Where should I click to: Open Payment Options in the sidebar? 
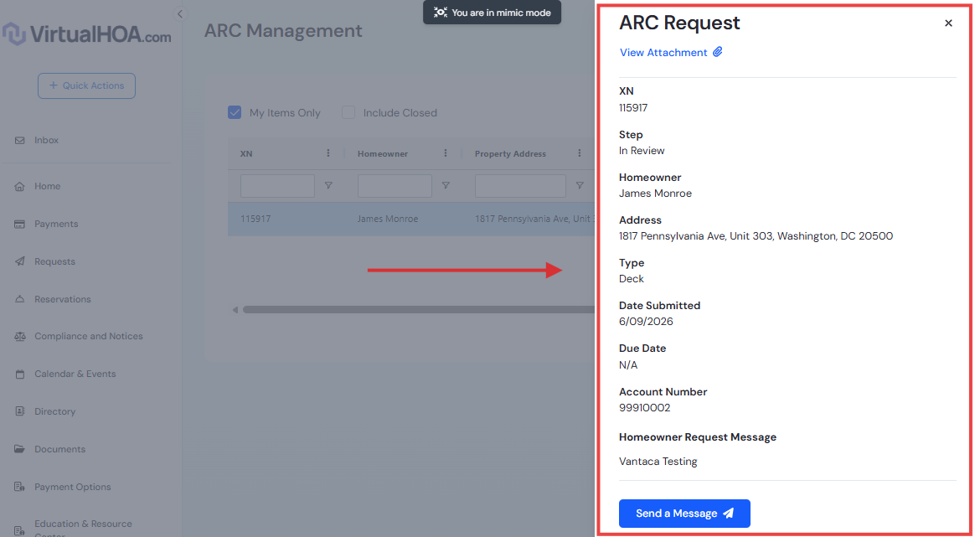pyautogui.click(x=73, y=487)
